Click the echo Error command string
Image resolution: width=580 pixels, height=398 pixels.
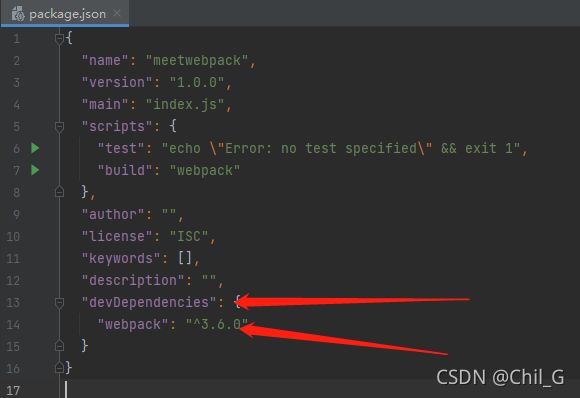click(340, 148)
